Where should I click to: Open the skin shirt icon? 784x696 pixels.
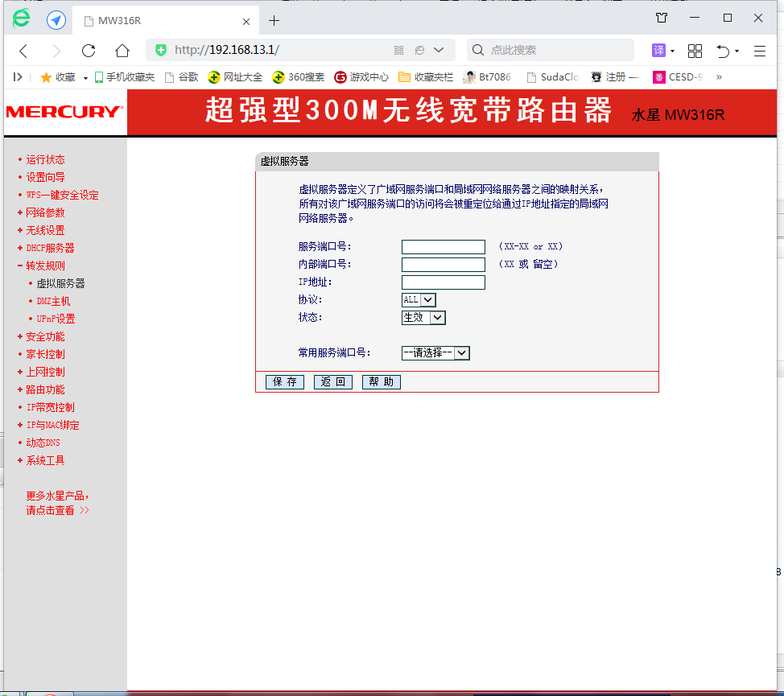662,19
